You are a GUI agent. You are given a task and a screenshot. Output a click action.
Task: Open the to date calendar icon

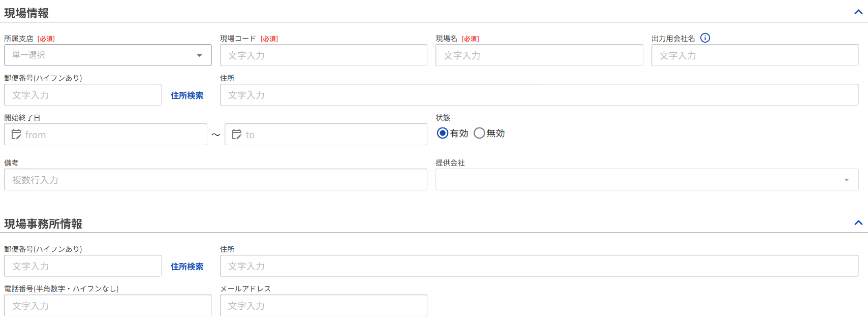point(237,135)
